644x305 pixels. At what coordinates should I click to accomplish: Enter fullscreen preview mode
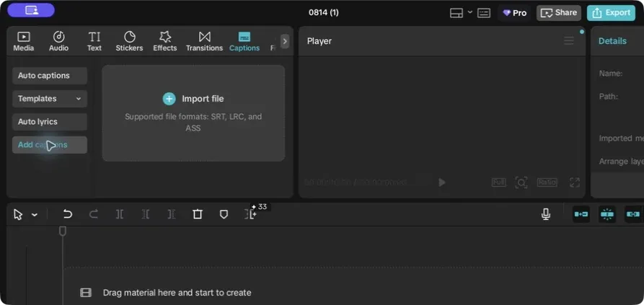(575, 182)
